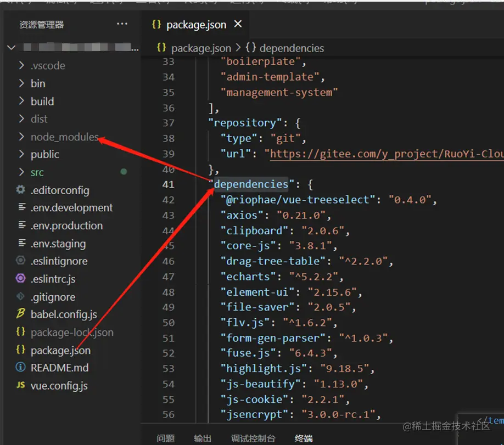Click breadcrumb package.json braces icon
The height and width of the screenshot is (445, 504).
(x=161, y=48)
